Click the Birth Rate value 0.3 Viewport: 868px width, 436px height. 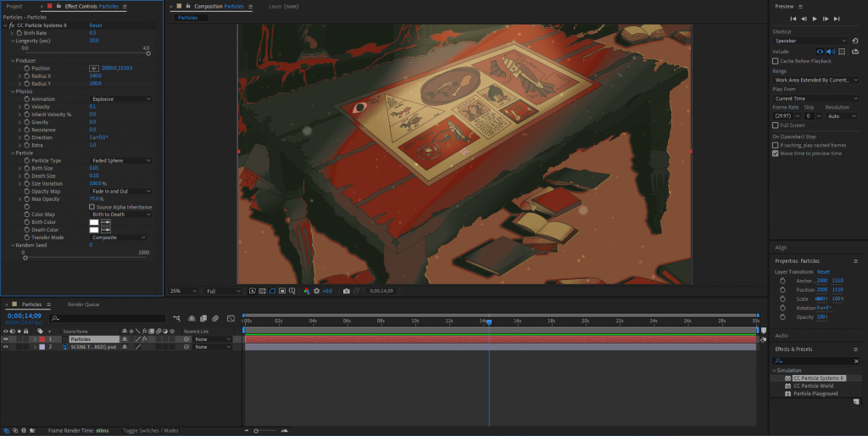pyautogui.click(x=92, y=33)
